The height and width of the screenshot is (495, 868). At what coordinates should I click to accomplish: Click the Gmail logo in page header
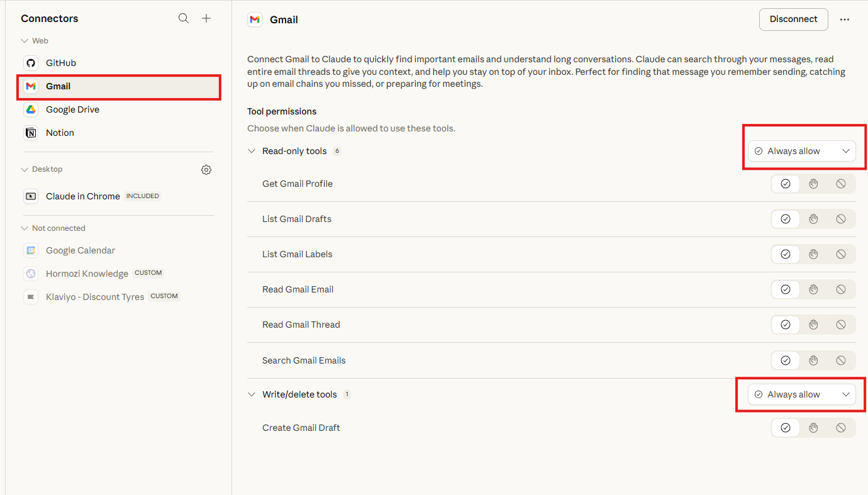pyautogui.click(x=255, y=19)
